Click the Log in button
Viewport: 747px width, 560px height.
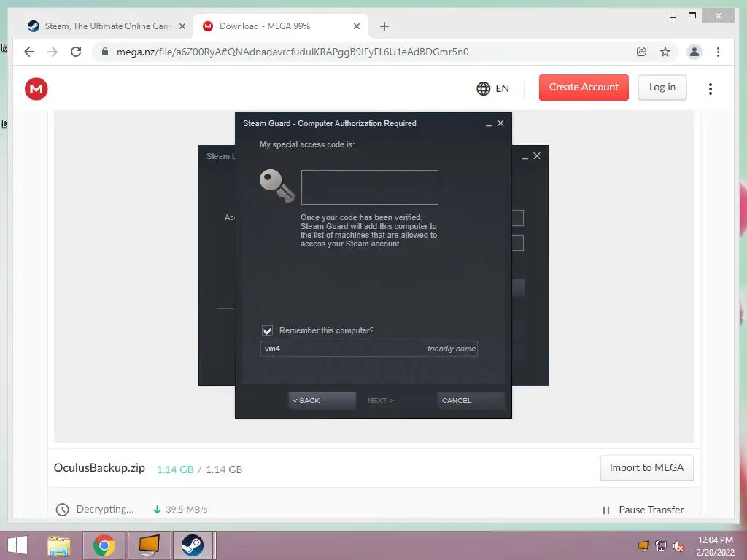pos(662,87)
